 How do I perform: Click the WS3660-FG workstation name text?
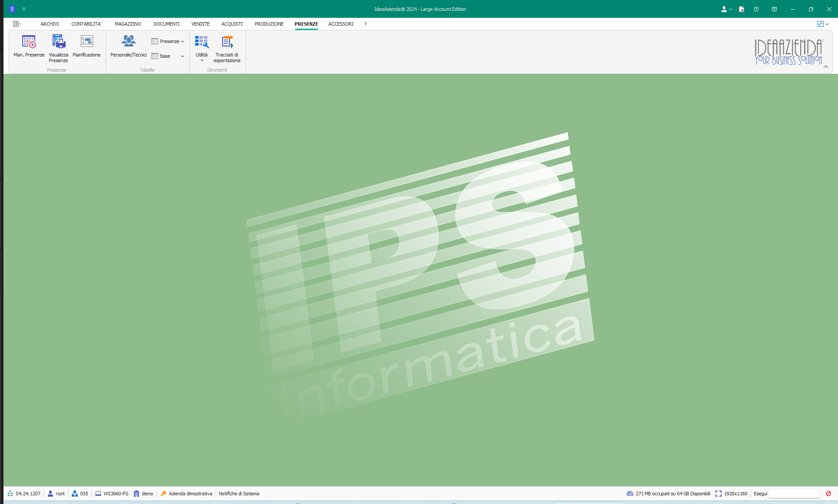[x=116, y=494]
